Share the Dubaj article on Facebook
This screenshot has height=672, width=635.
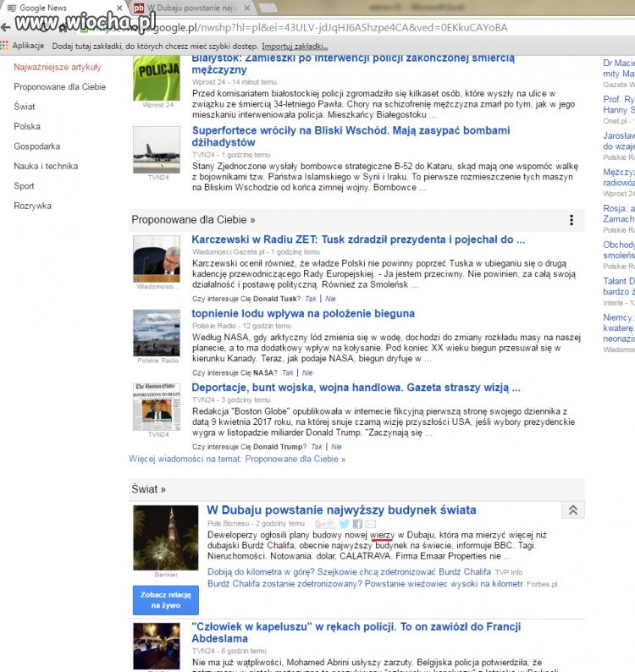tap(357, 524)
